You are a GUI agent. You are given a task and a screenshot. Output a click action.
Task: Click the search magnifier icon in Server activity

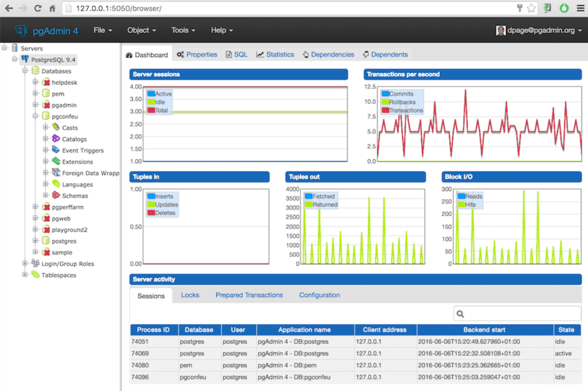click(x=460, y=314)
